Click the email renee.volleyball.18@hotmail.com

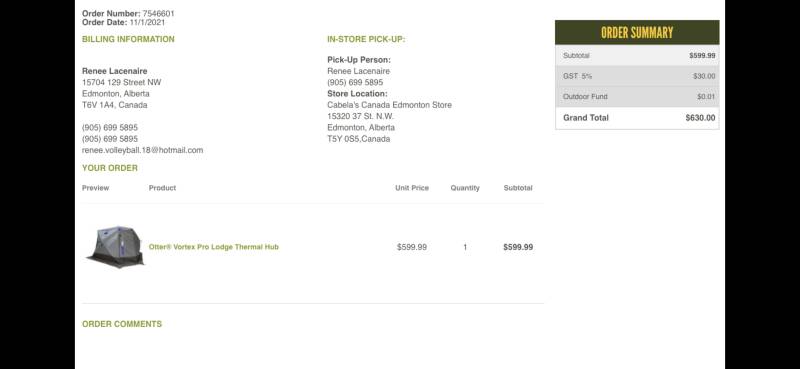(x=142, y=150)
